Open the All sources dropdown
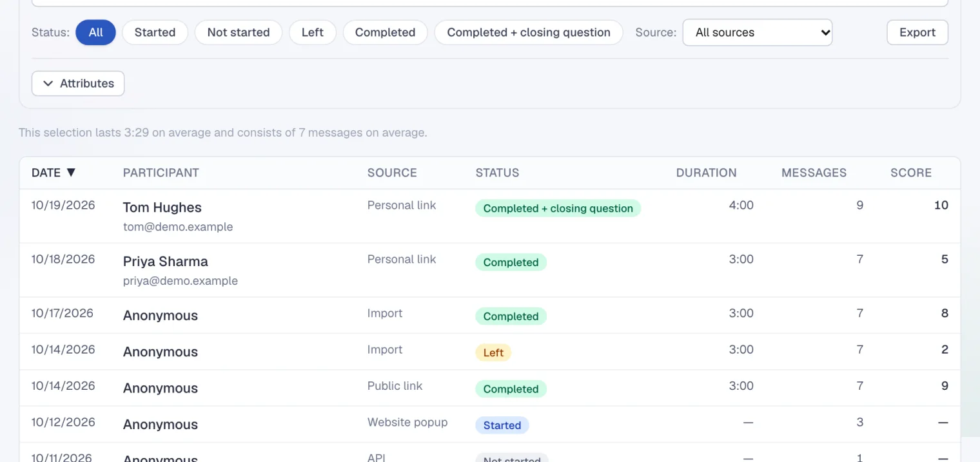This screenshot has height=462, width=980. pyautogui.click(x=757, y=32)
